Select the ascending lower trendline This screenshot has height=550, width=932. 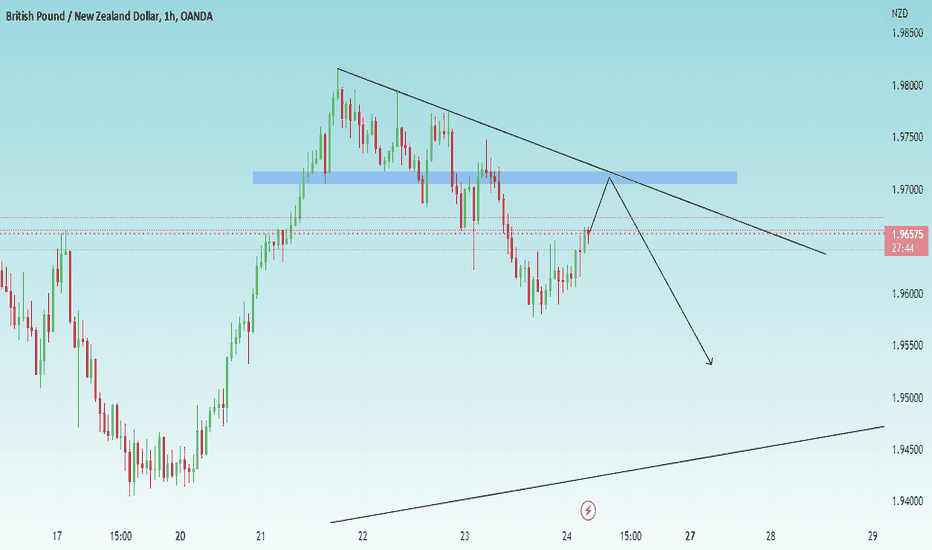(607, 474)
